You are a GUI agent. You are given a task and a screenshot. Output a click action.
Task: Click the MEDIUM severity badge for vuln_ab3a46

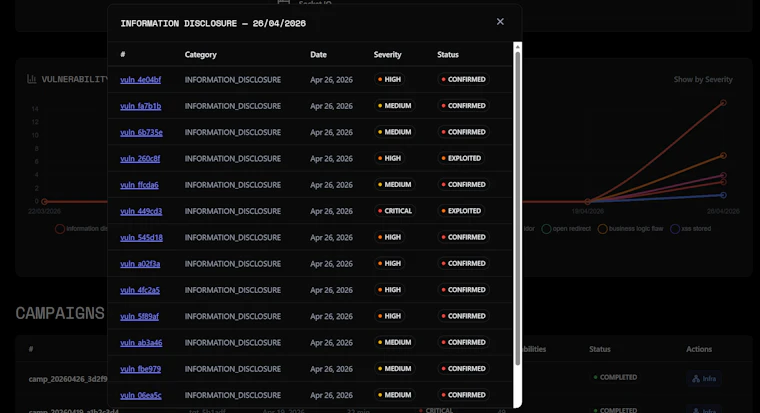[x=395, y=342]
